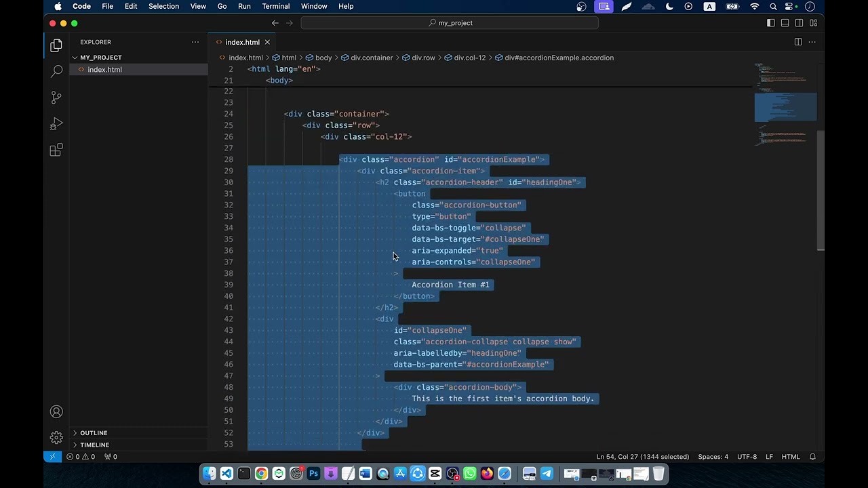The image size is (868, 488).
Task: Open the Manage gear icon
Action: (56, 438)
